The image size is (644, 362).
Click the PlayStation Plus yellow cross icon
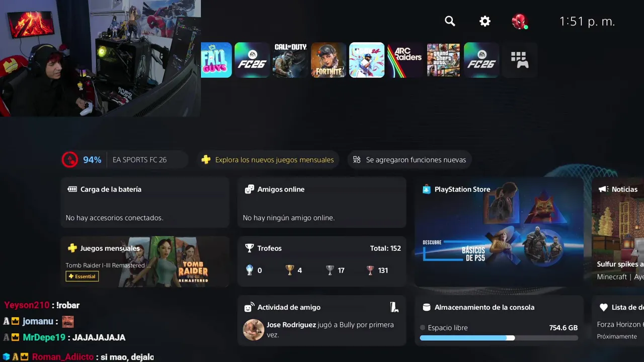coord(206,160)
